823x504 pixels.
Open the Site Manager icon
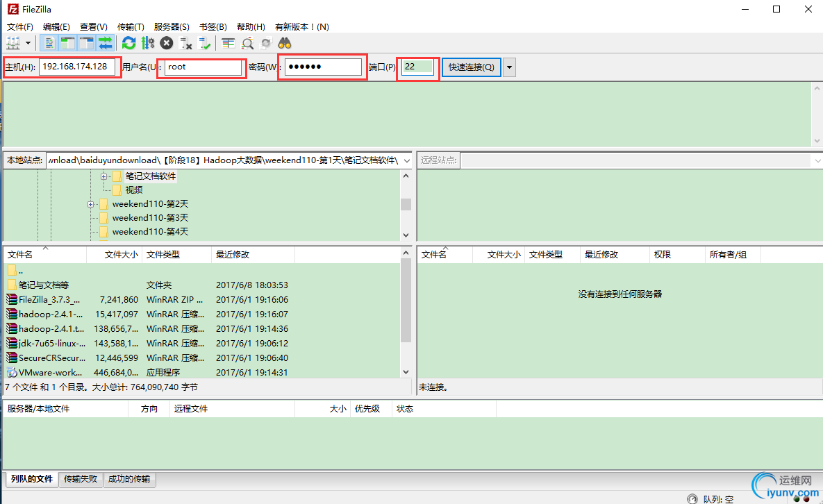coord(13,43)
